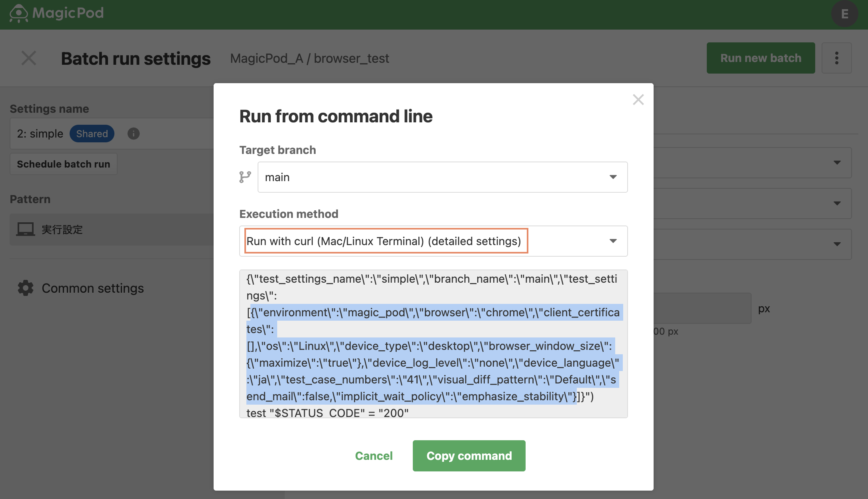Image resolution: width=868 pixels, height=499 pixels.
Task: Expand the Target branch main dropdown
Action: [442, 177]
